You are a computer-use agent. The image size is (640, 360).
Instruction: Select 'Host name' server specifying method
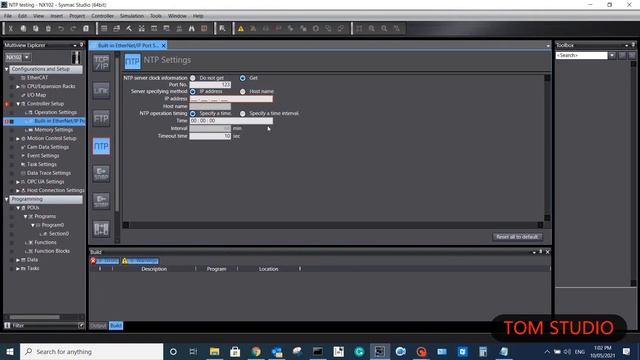[x=243, y=91]
